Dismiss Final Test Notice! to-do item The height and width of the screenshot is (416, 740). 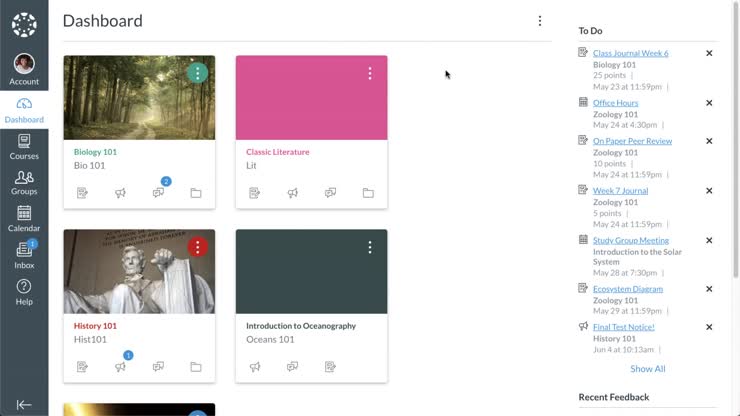[x=709, y=327]
